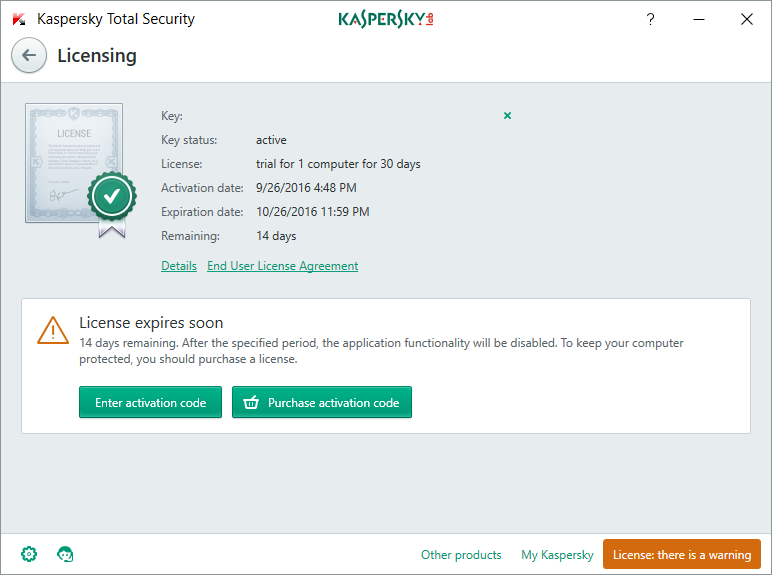Remove the key with the green X
The height and width of the screenshot is (575, 772).
pos(507,116)
